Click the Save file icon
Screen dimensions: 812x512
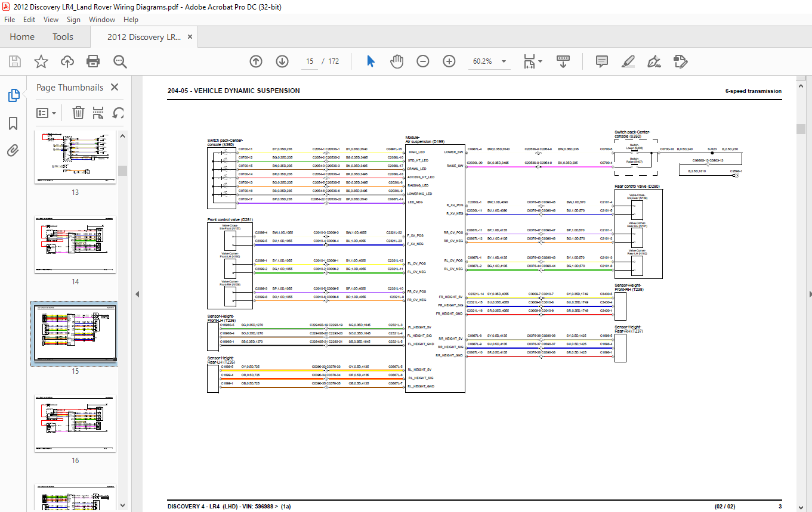tap(15, 61)
